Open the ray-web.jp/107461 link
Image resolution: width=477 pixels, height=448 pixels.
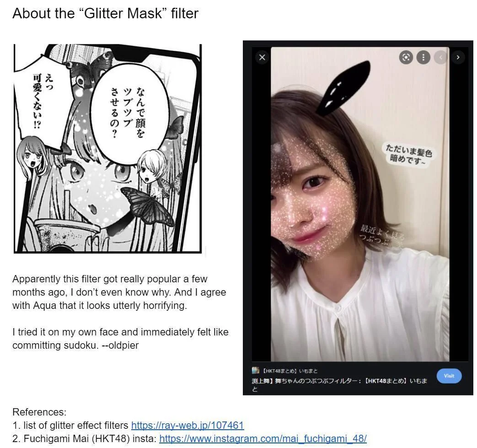[x=188, y=425]
